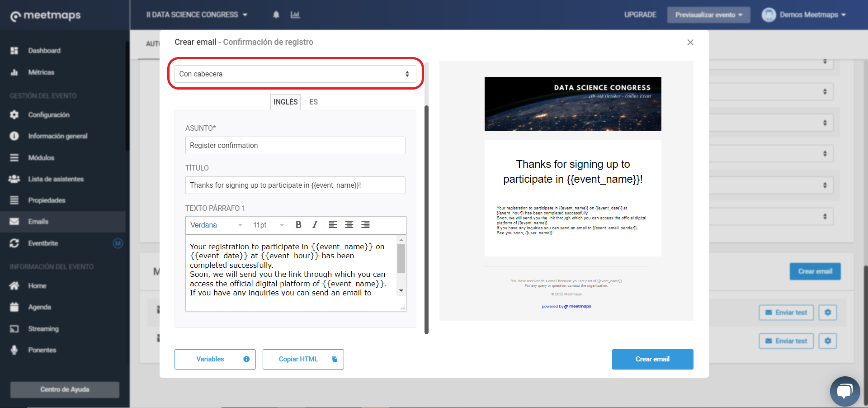Open the 11pt font size dropdown
Image resolution: width=868 pixels, height=408 pixels.
tap(269, 225)
